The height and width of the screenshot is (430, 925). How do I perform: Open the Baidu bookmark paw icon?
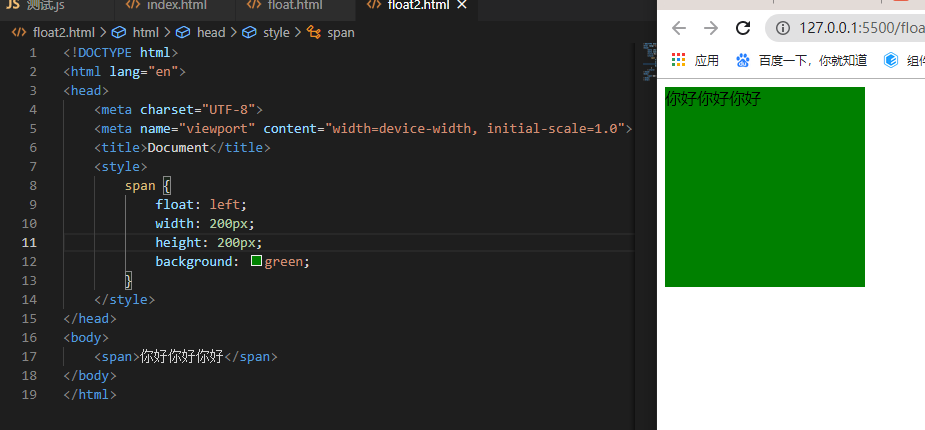point(743,60)
